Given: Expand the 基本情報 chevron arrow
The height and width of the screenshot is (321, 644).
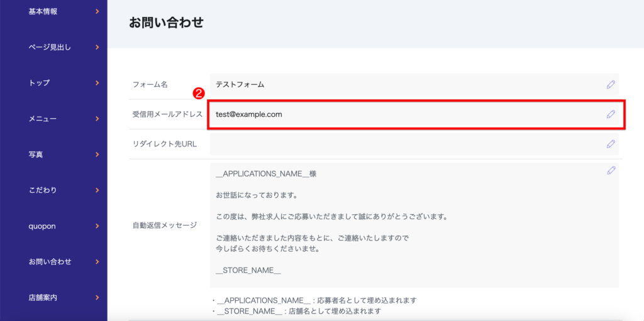Looking at the screenshot, I should coord(97,11).
